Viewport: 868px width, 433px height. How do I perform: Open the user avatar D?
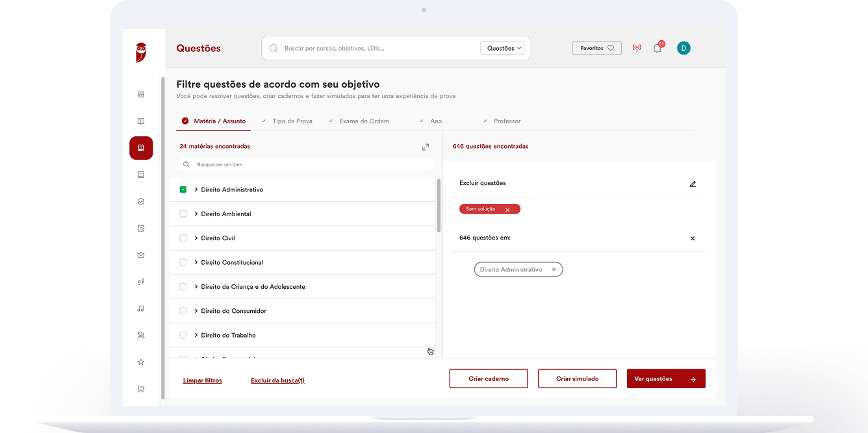pos(683,48)
